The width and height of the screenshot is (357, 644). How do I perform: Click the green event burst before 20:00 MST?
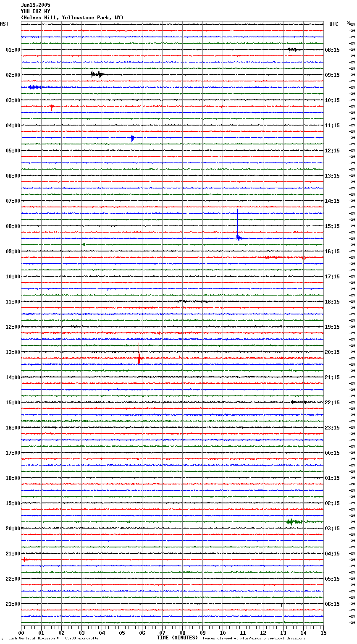(294, 522)
